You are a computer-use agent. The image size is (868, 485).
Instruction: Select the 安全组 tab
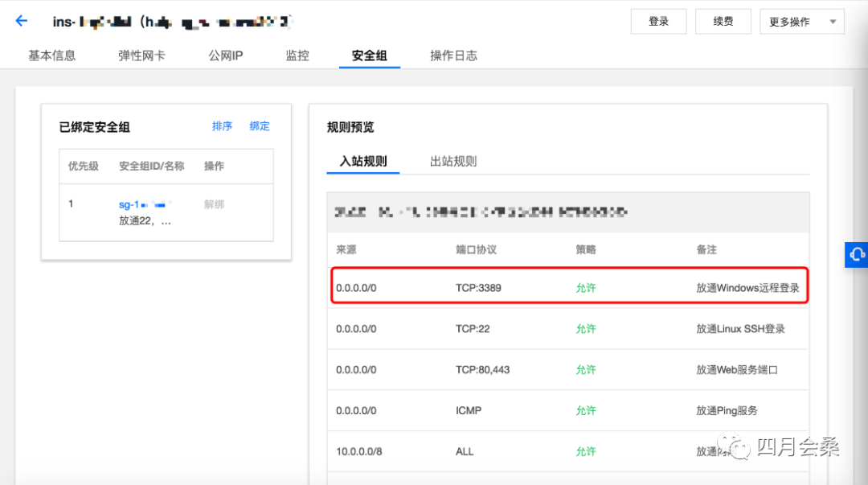click(369, 55)
